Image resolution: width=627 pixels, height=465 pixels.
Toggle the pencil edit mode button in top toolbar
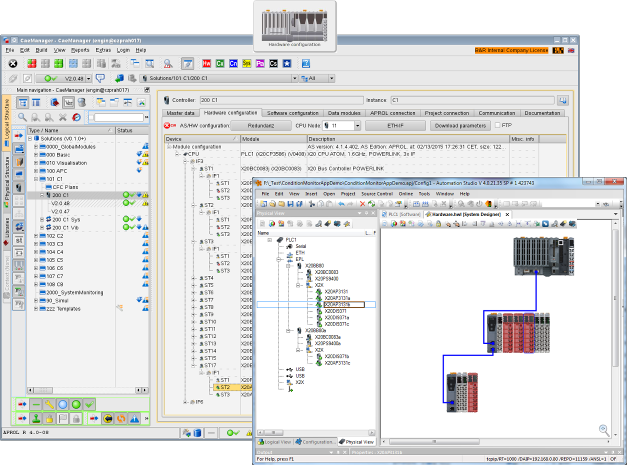(187, 64)
